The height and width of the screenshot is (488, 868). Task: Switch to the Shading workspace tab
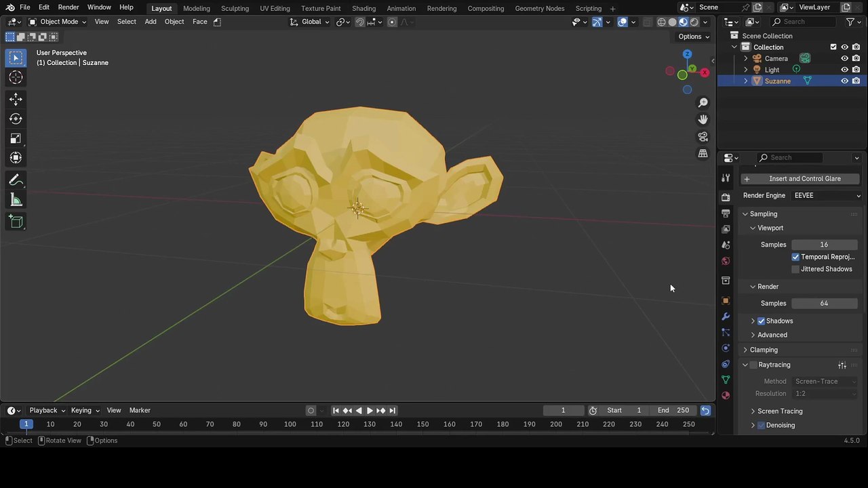(x=363, y=8)
